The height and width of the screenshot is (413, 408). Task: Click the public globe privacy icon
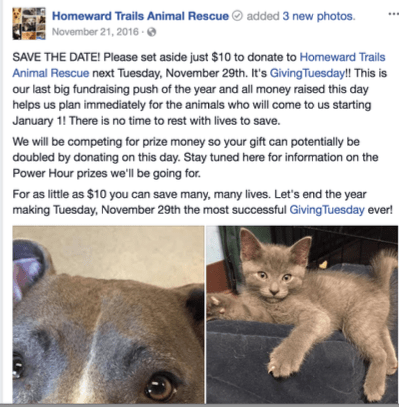click(x=152, y=32)
